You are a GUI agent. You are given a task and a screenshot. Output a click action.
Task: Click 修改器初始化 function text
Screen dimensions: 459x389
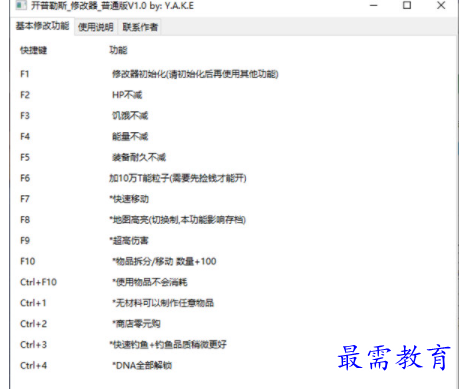tap(195, 74)
